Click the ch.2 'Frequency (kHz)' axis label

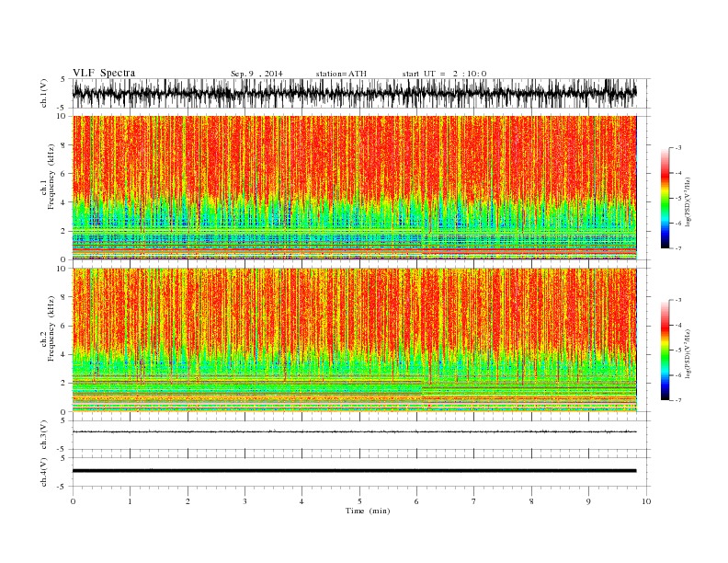tap(51, 328)
